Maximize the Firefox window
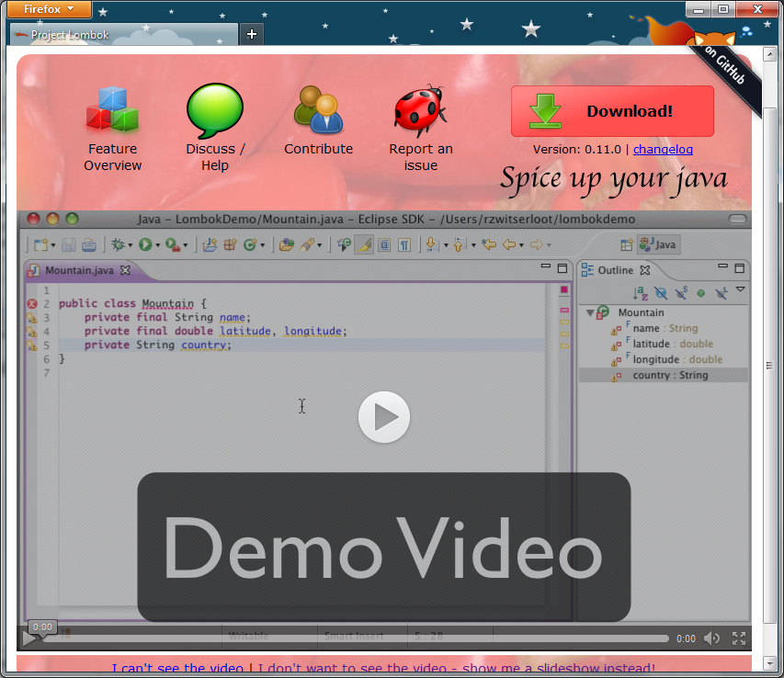This screenshot has height=678, width=784. (723, 9)
